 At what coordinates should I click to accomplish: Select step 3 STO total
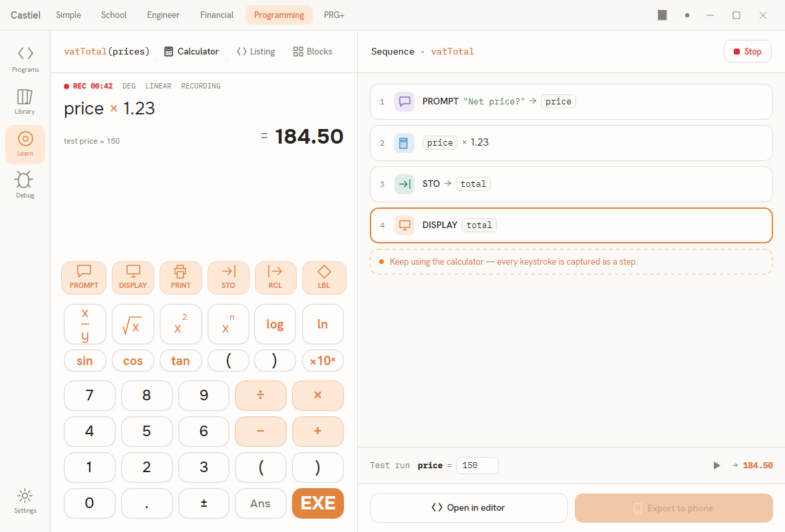[x=571, y=184]
